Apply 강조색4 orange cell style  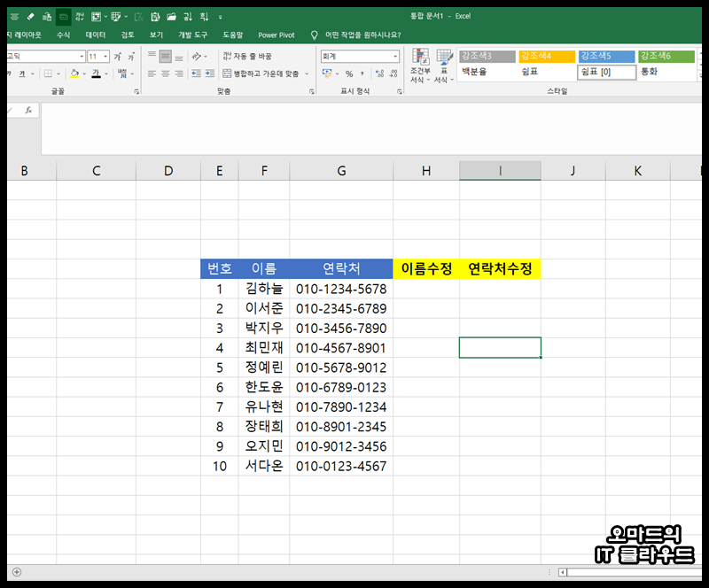547,56
